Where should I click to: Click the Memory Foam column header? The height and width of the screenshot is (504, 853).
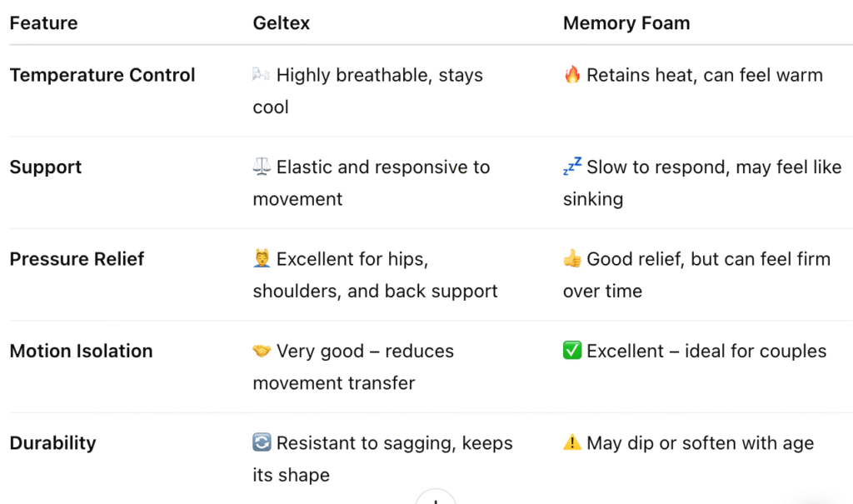click(626, 23)
